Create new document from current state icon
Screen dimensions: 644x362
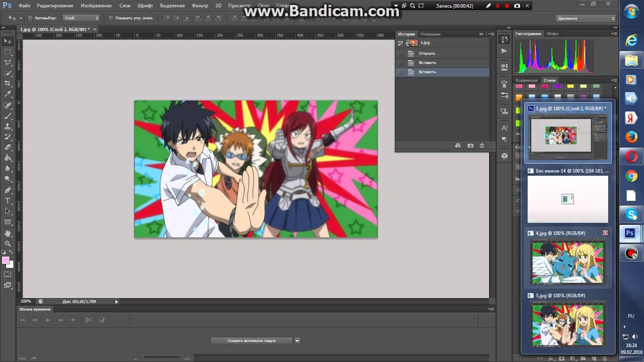pos(457,146)
